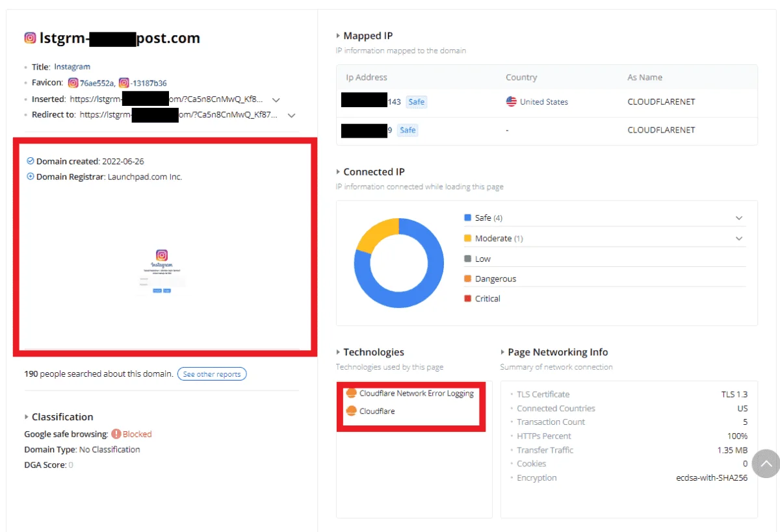Click the United States country text
780x532 pixels.
point(544,102)
